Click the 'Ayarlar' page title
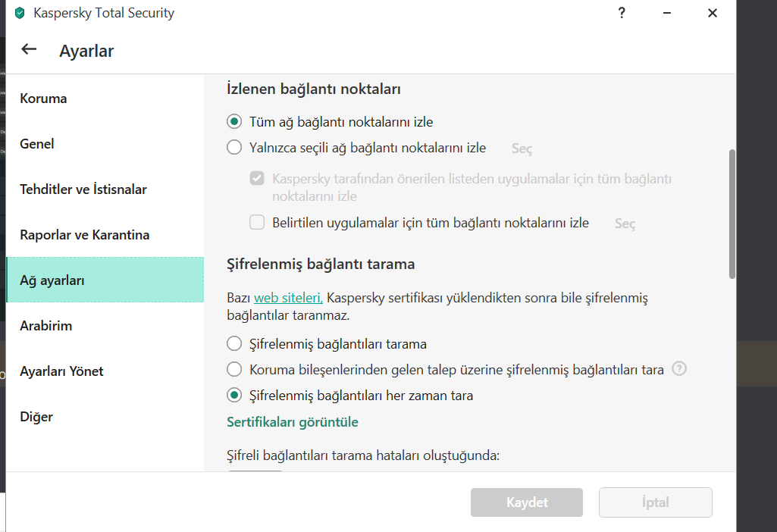The image size is (777, 532). [86, 51]
